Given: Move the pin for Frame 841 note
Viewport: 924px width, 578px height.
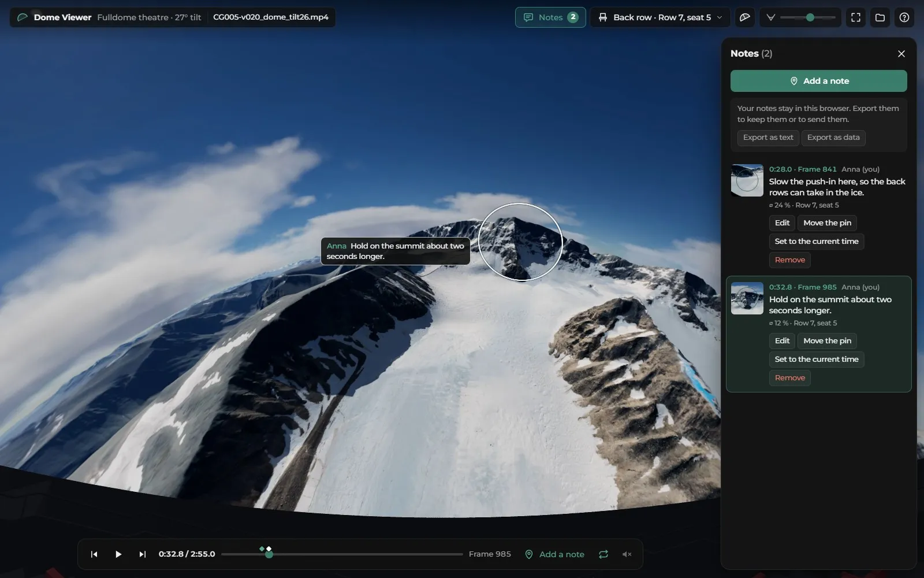Looking at the screenshot, I should click(x=827, y=223).
